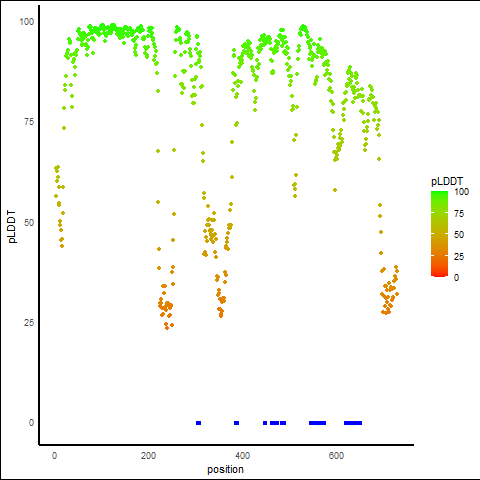Click y-axis tick label 75

(x=29, y=122)
